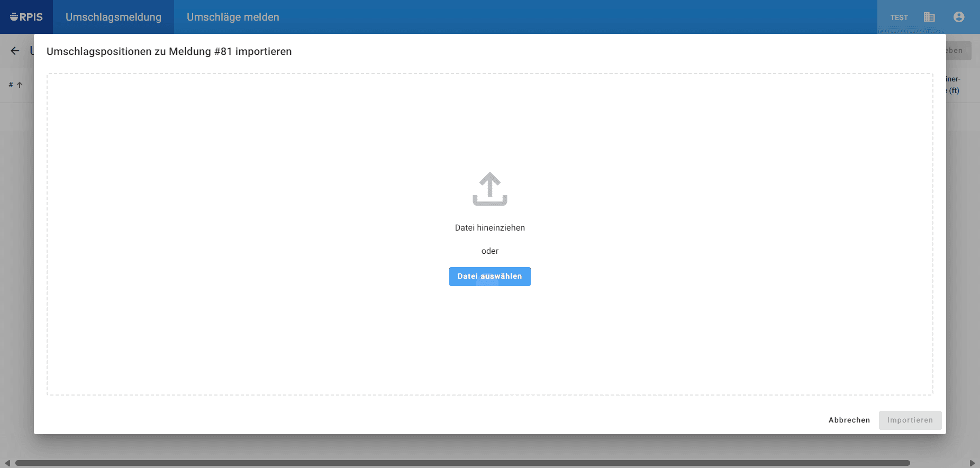This screenshot has width=980, height=468.
Task: Click the Importieren button
Action: click(x=910, y=420)
